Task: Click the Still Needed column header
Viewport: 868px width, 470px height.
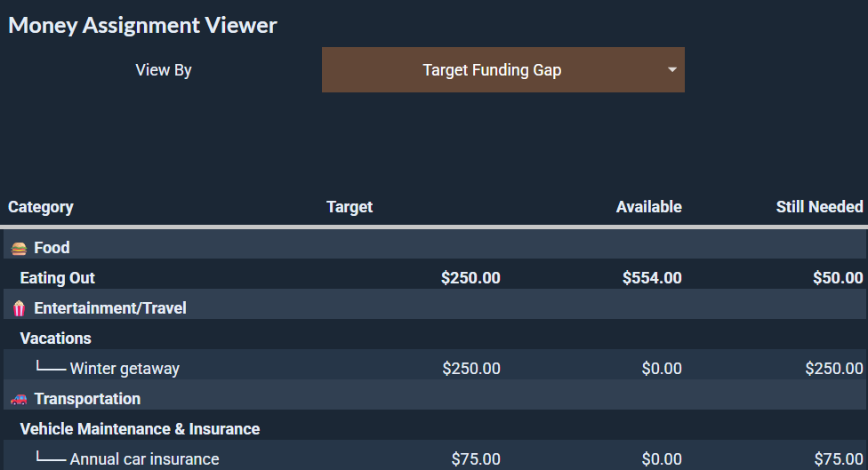Action: (819, 207)
